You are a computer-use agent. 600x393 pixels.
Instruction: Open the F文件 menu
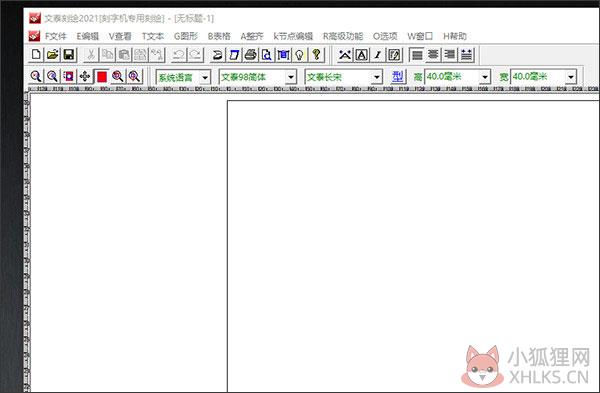56,36
